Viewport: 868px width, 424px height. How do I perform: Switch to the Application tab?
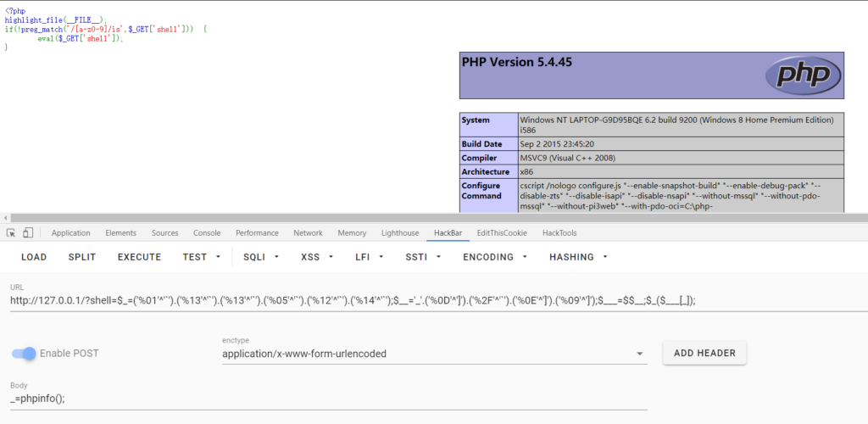coord(71,233)
